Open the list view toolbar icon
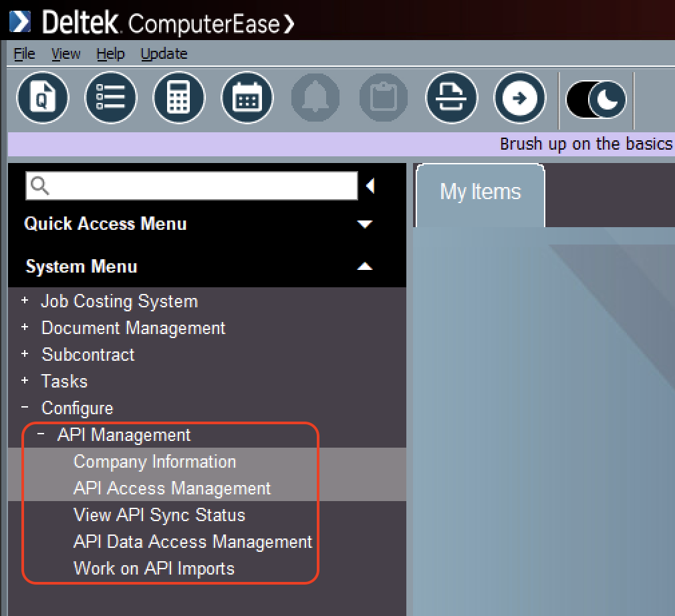 coord(111,98)
